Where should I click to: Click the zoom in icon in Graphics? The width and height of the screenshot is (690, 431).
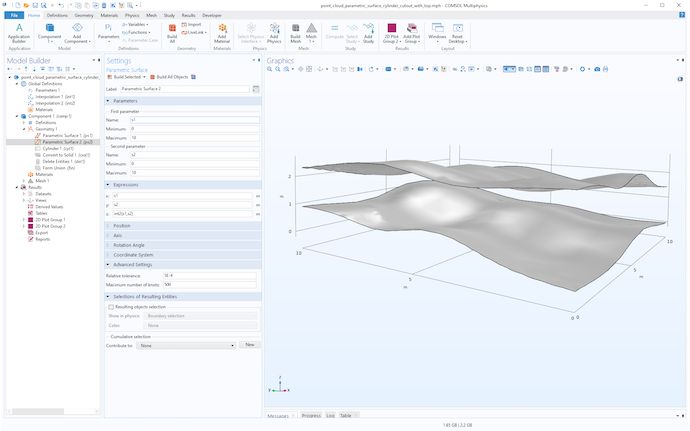[x=270, y=69]
